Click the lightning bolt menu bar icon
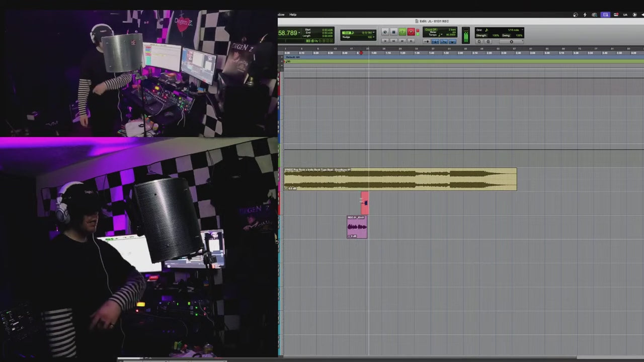Screen dimensions: 644x362 tap(585, 15)
